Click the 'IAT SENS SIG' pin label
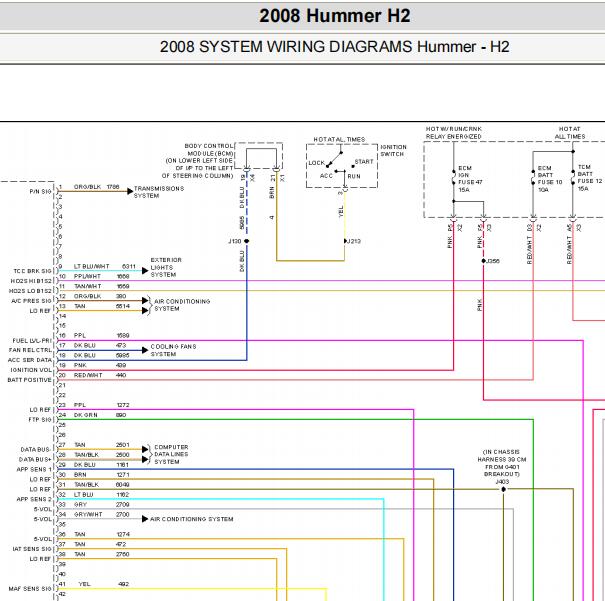The width and height of the screenshot is (605, 601). pyautogui.click(x=32, y=549)
